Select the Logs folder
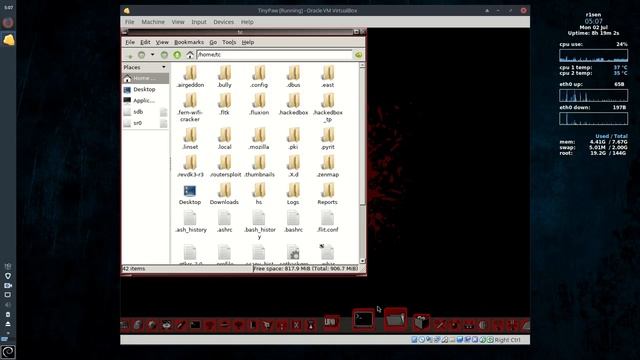This screenshot has width=640, height=360. (293, 194)
